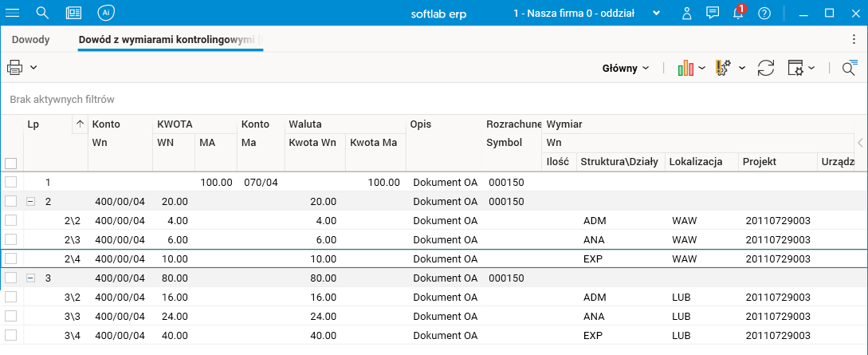Open the user profile icon
Screen dimensions: 868x355
coord(687,13)
